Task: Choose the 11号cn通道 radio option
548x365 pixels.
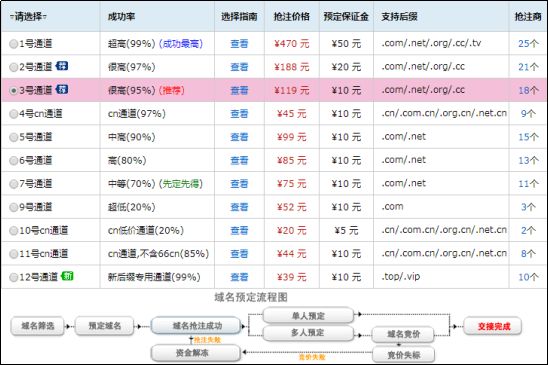Action: tap(13, 254)
